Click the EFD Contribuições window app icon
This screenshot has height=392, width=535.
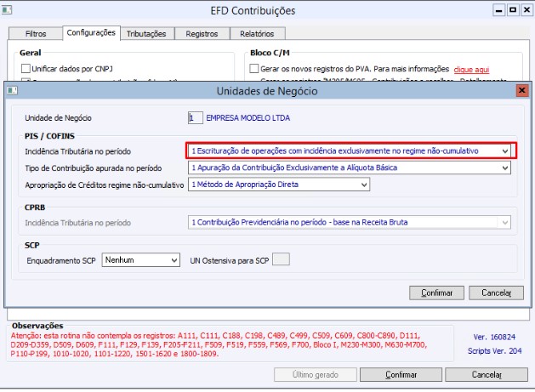click(x=7, y=10)
